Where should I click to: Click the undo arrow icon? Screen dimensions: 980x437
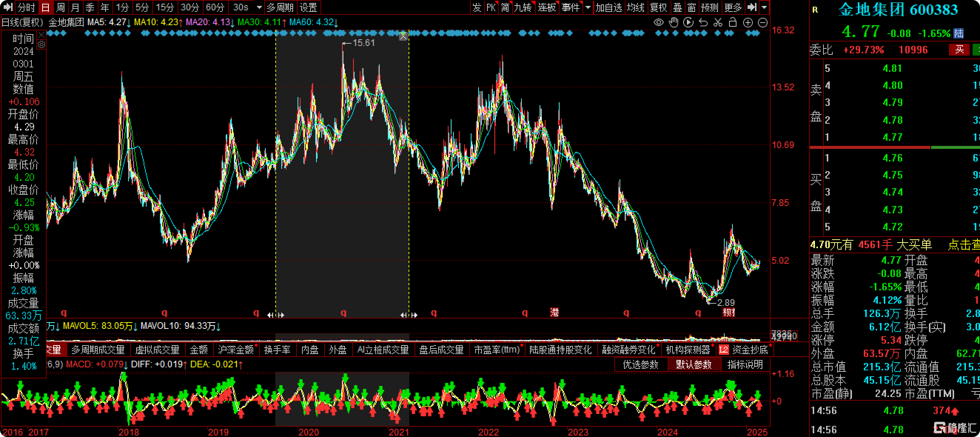pos(703,23)
